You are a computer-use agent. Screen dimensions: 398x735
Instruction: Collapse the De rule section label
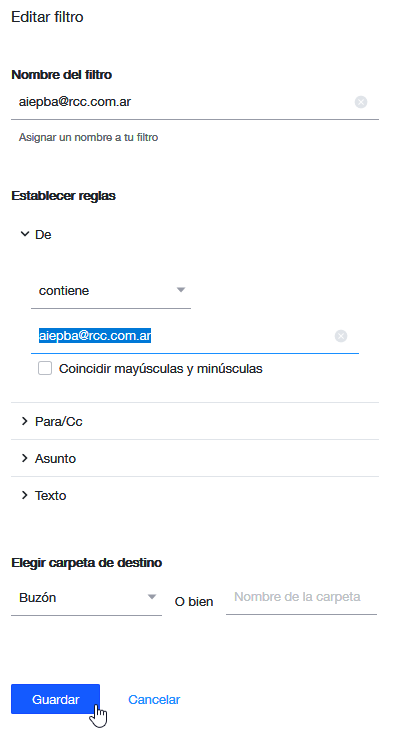pyautogui.click(x=43, y=234)
